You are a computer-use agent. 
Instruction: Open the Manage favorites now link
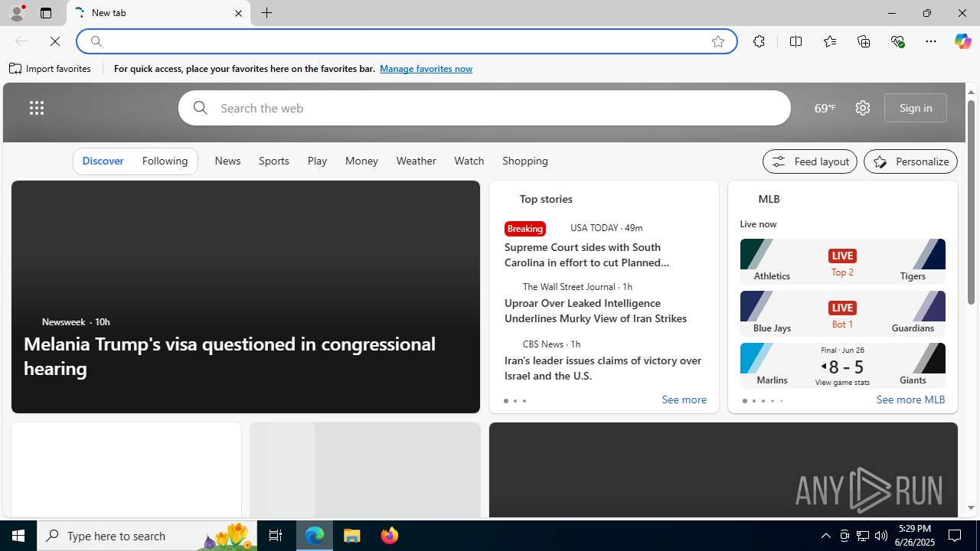pyautogui.click(x=426, y=69)
